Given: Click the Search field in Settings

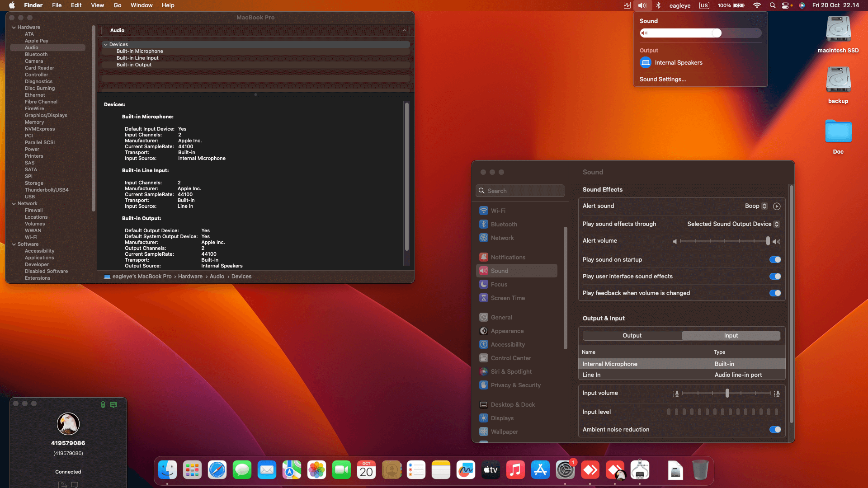Looking at the screenshot, I should 520,191.
